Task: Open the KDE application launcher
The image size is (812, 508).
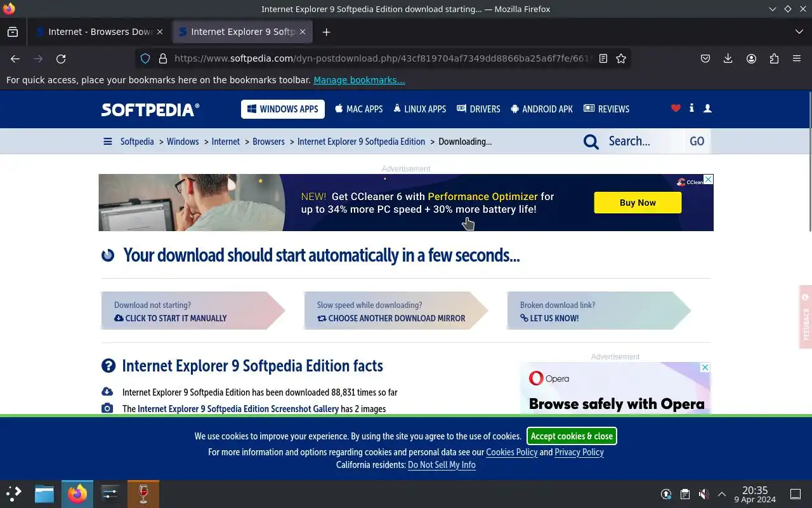Action: (14, 494)
